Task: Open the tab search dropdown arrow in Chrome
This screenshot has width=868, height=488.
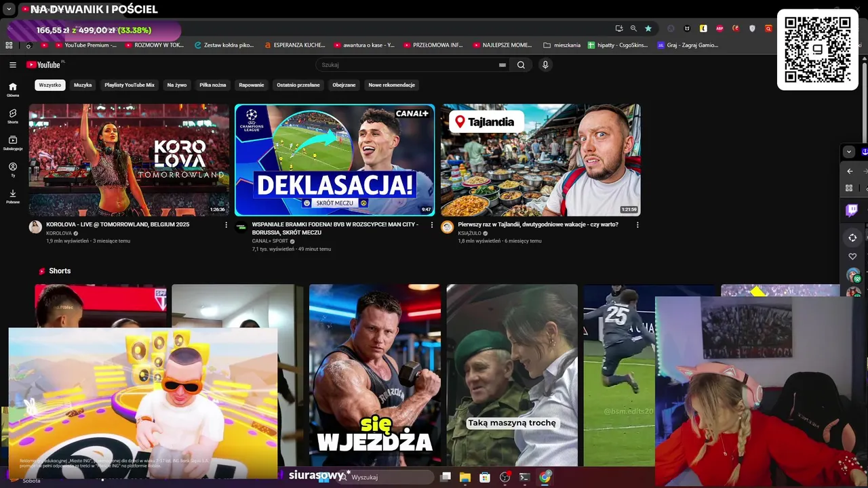Action: (x=9, y=9)
